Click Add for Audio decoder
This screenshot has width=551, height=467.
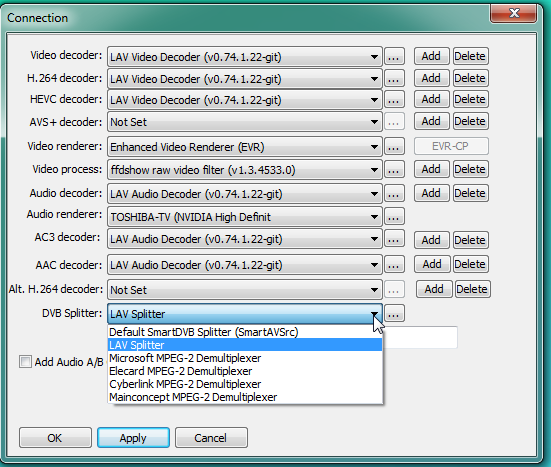[x=432, y=193]
